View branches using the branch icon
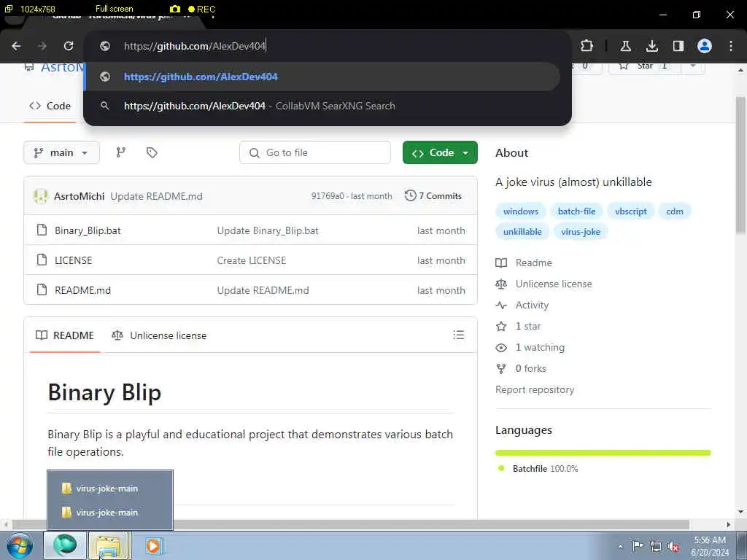The width and height of the screenshot is (747, 560). [121, 152]
